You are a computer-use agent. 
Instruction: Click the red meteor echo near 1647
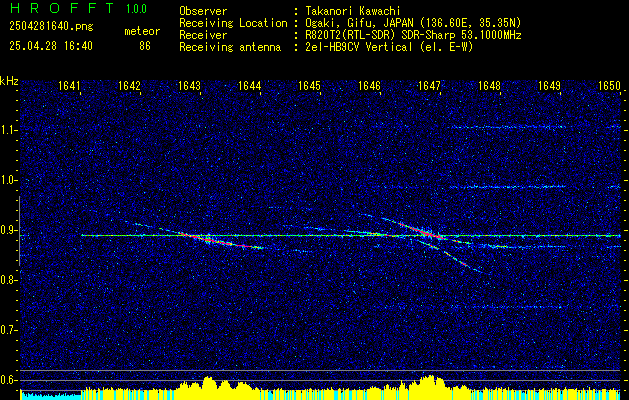coord(420,230)
